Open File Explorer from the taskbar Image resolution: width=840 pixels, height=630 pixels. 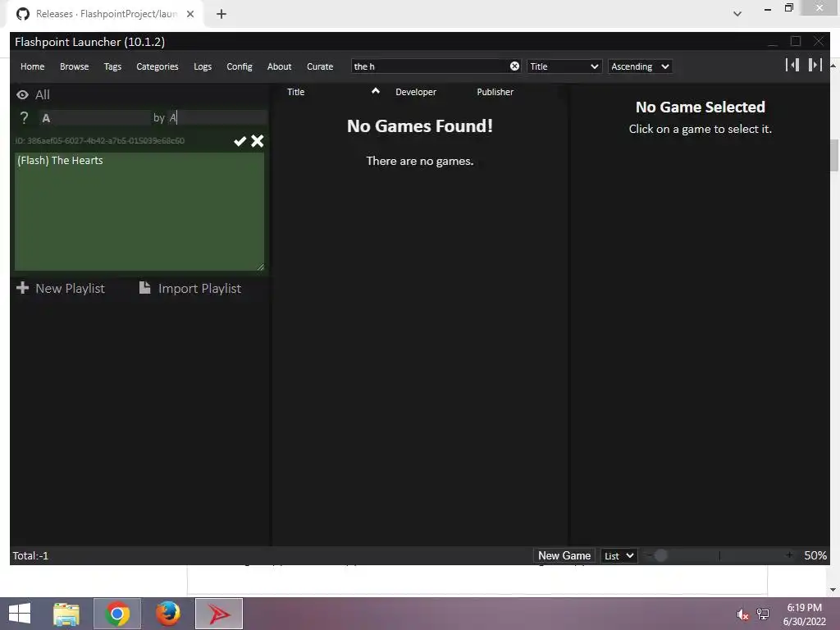tap(66, 614)
